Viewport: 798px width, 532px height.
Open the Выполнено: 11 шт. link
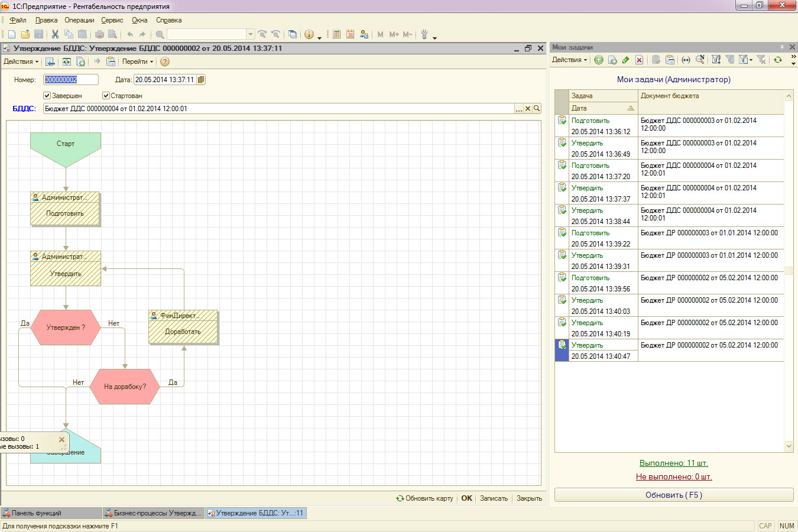point(674,463)
